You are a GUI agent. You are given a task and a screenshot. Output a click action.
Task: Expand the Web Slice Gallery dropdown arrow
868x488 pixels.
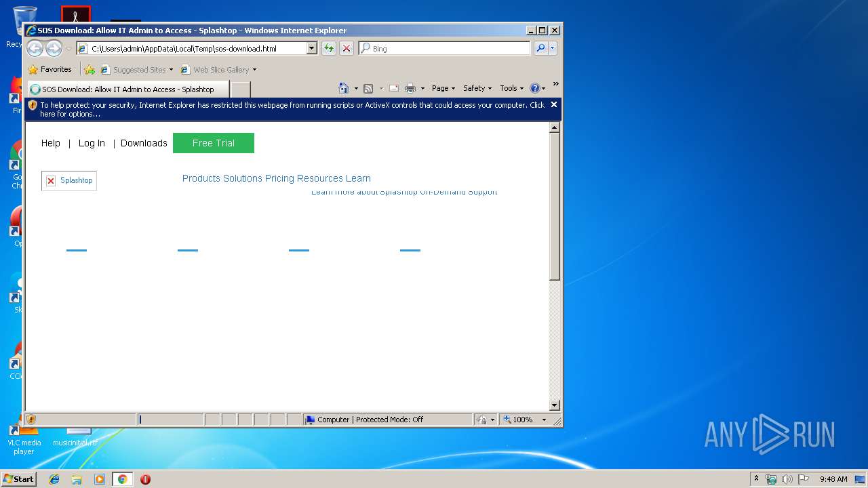(x=254, y=70)
